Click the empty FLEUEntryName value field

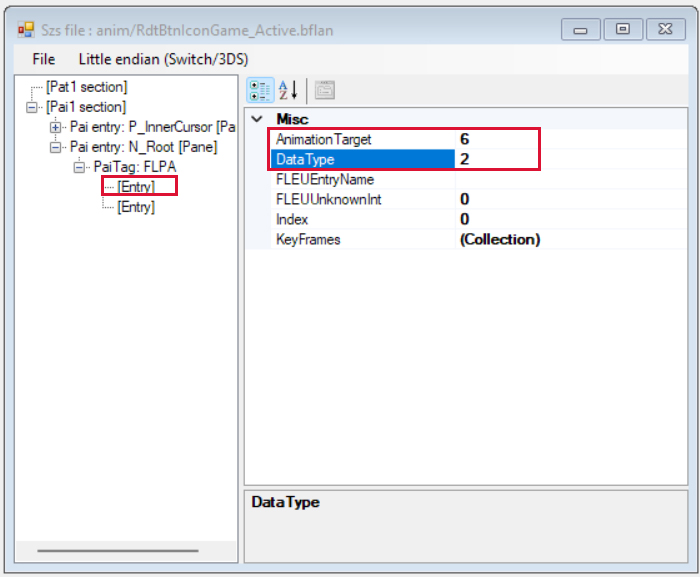point(571,180)
